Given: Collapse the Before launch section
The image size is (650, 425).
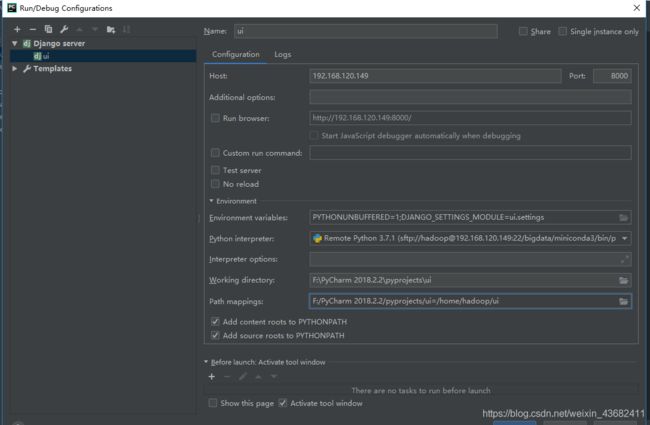Looking at the screenshot, I should pyautogui.click(x=206, y=362).
